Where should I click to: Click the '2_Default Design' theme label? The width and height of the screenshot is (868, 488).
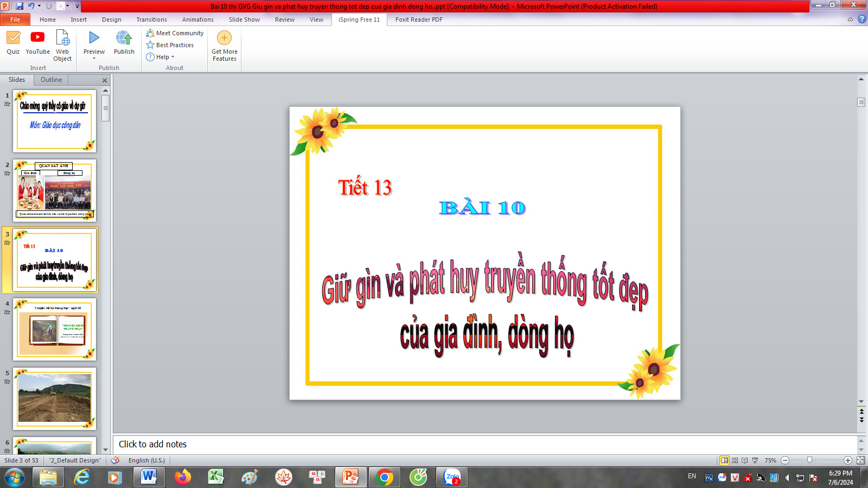click(x=75, y=460)
